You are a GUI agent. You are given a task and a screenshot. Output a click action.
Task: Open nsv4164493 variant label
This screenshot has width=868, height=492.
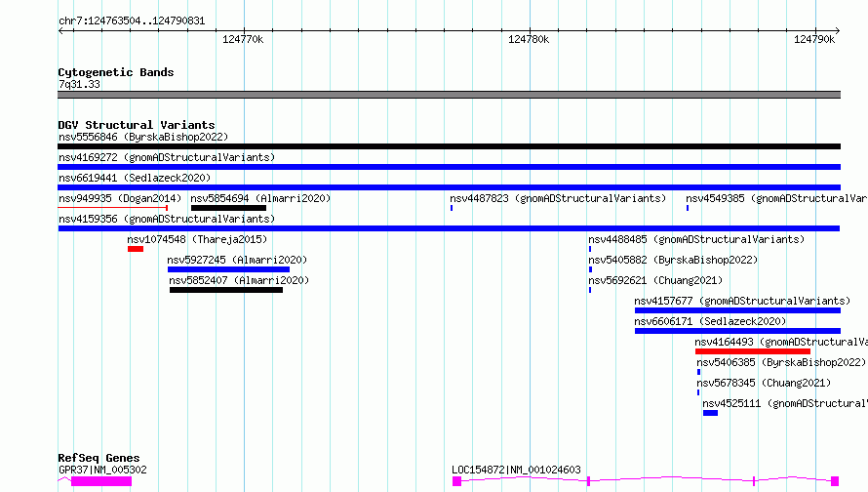(781, 342)
